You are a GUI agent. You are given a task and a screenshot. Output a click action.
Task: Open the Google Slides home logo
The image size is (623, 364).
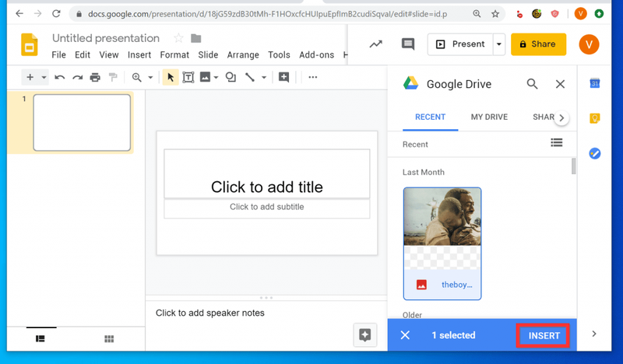tap(30, 44)
